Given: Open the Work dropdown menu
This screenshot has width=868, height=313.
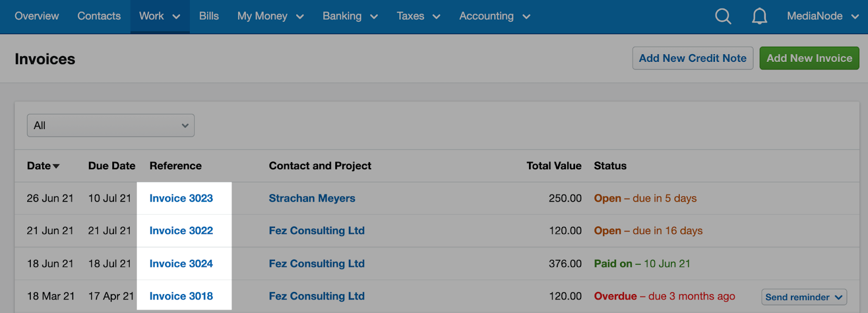Looking at the screenshot, I should point(159,16).
